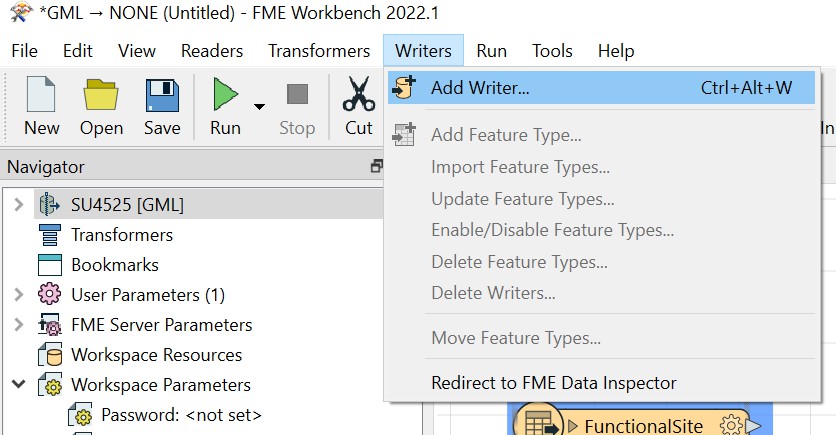Select Workspace Parameters row
836x435 pixels.
161,384
